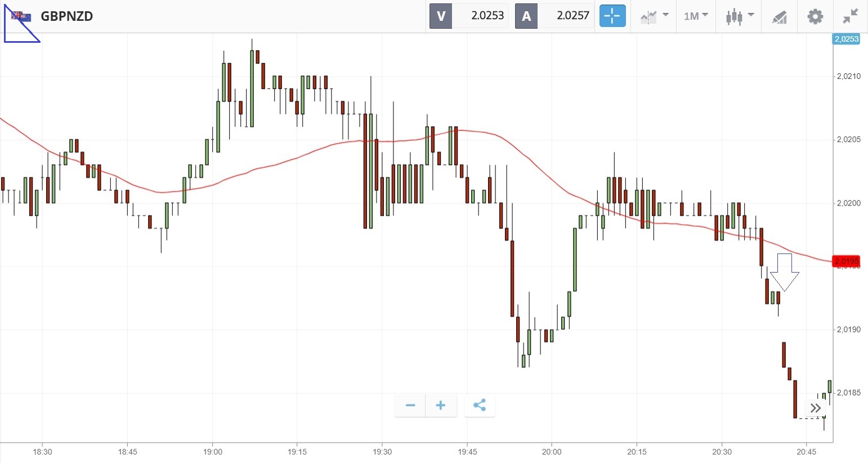
Task: Select the blue down arrow annotation
Action: (x=784, y=272)
